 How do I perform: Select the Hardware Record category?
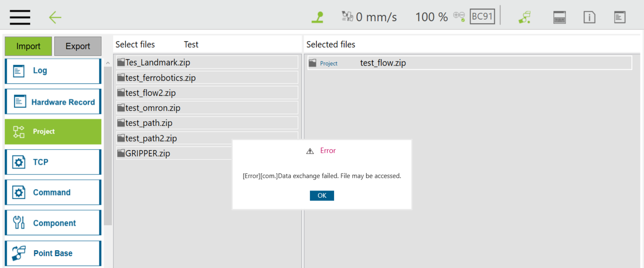click(53, 102)
